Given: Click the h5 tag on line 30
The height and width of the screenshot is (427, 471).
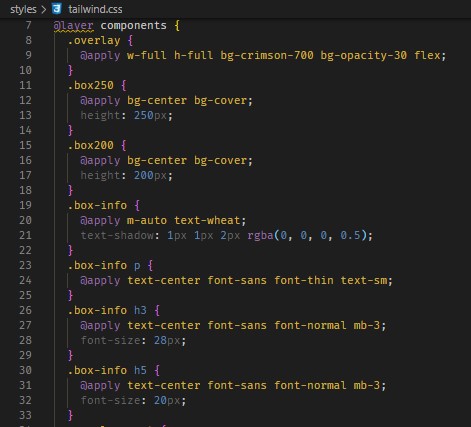Looking at the screenshot, I should click(x=140, y=370).
